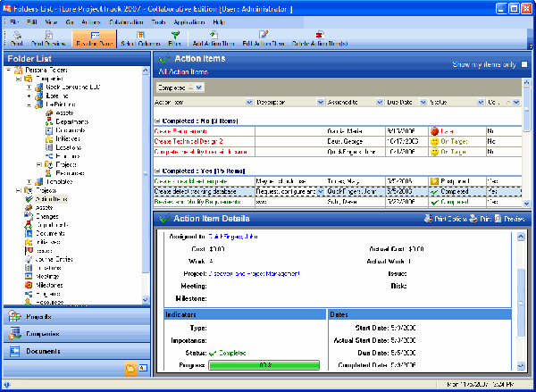536x392 pixels.
Task: Click the Filter funnel icon
Action: (x=175, y=38)
